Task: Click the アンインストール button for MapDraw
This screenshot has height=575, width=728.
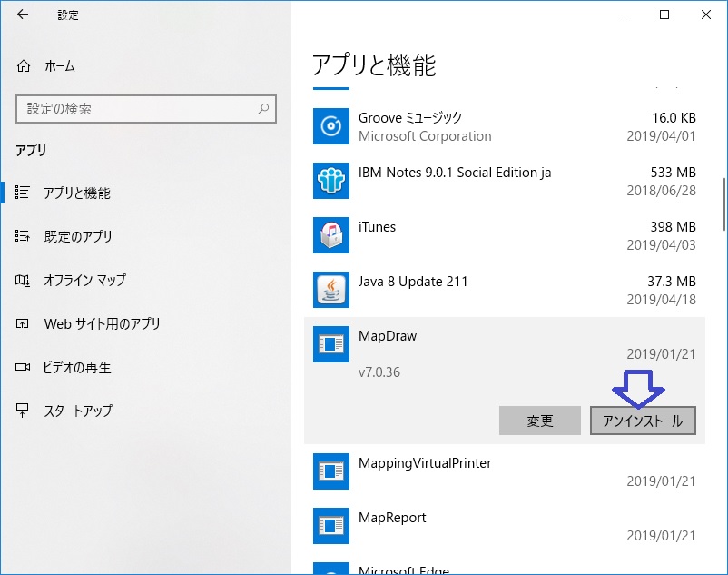Action: (x=643, y=421)
